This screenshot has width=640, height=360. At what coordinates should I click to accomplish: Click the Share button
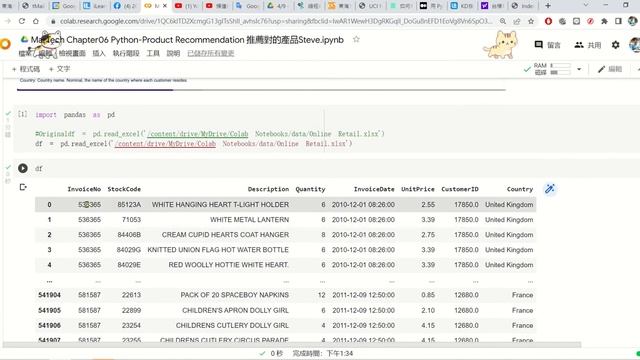tap(588, 45)
